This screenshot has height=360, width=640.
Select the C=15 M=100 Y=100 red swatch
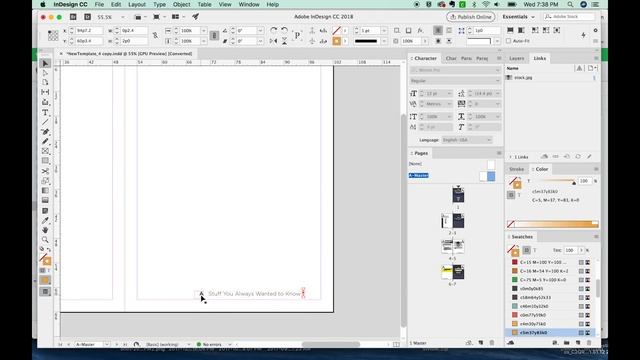click(x=549, y=262)
